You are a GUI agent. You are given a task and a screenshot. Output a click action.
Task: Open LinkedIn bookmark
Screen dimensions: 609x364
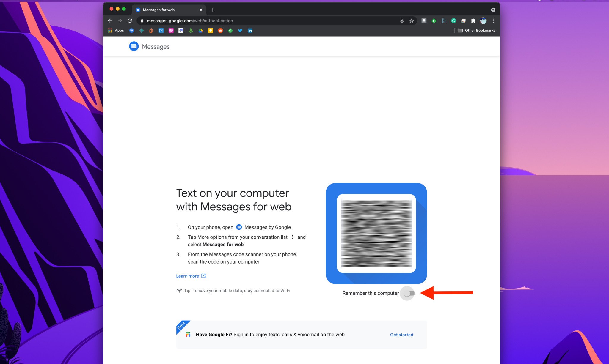pyautogui.click(x=250, y=31)
